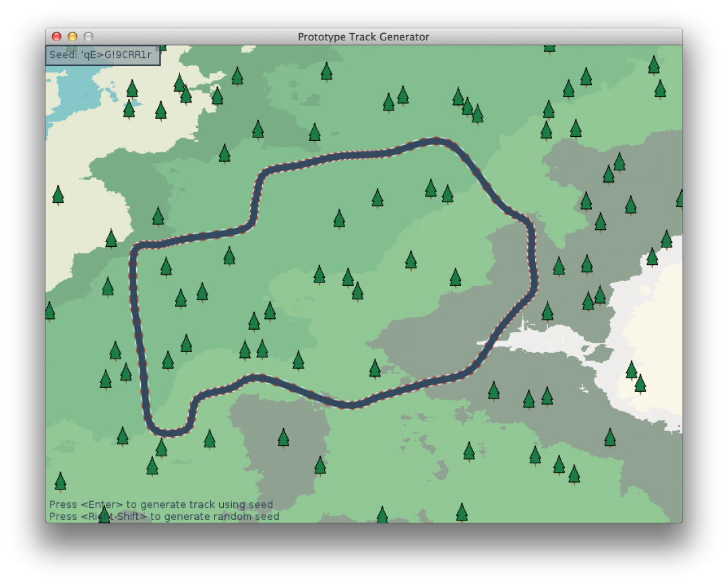Click the tree inside the bottom gray landmass
Screen dimensions: 728x586
284,438
